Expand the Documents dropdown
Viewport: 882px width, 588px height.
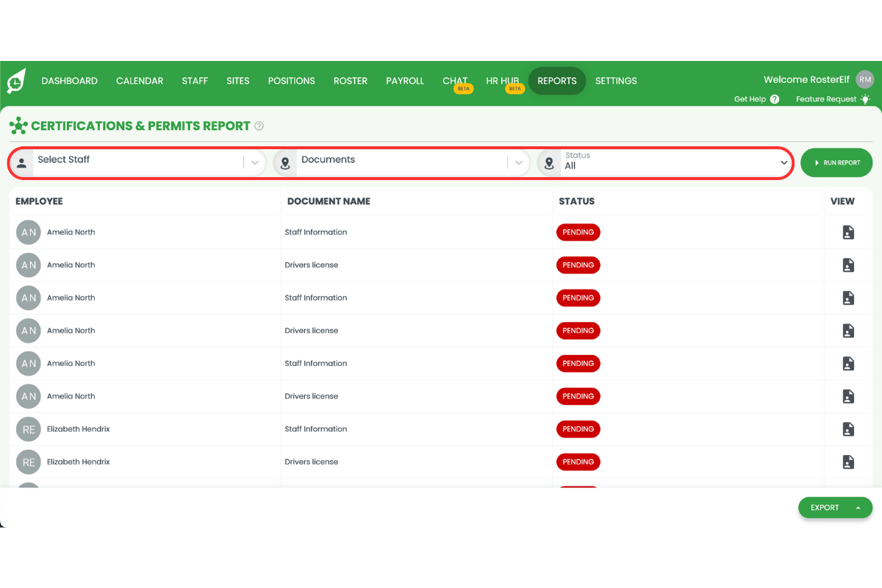(519, 162)
